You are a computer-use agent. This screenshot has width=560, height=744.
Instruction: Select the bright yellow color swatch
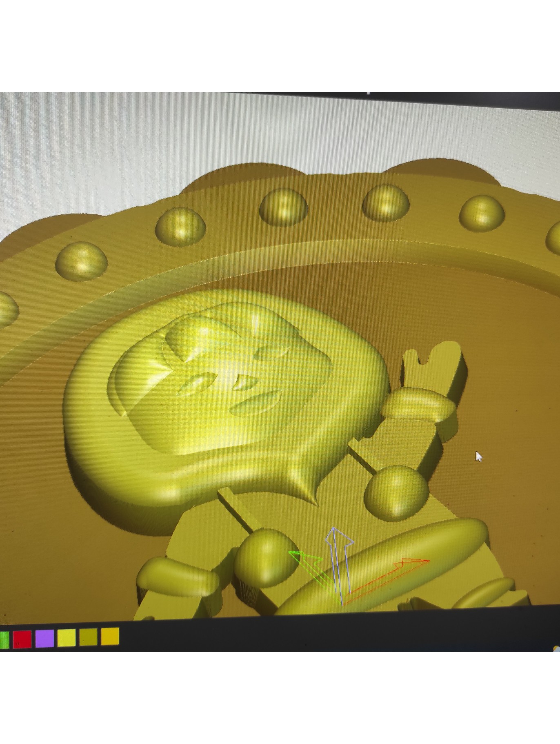point(67,638)
